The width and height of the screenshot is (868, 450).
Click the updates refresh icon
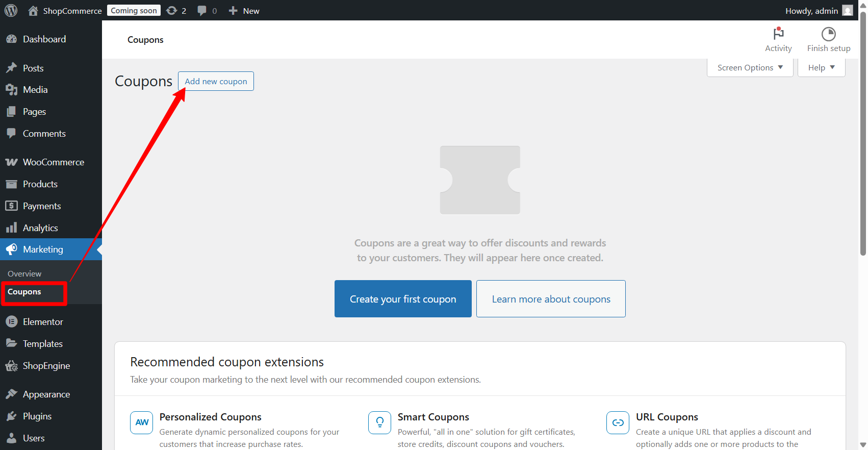[172, 11]
